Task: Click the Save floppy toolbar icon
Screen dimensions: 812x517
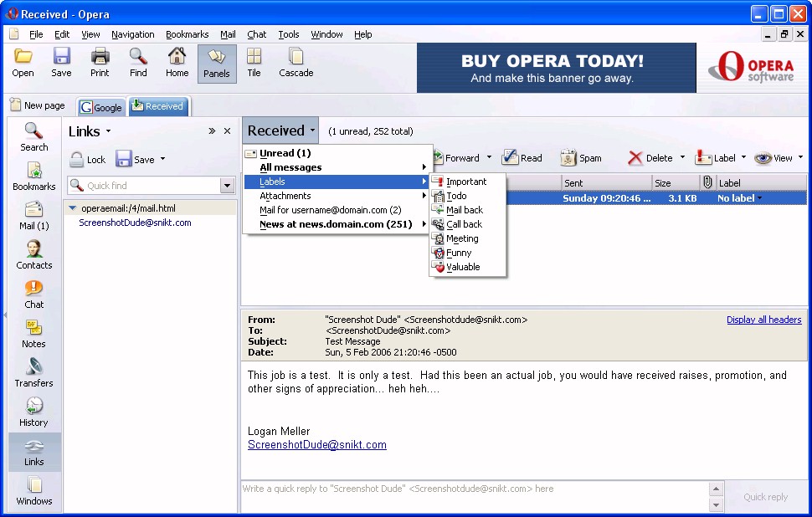Action: click(61, 56)
